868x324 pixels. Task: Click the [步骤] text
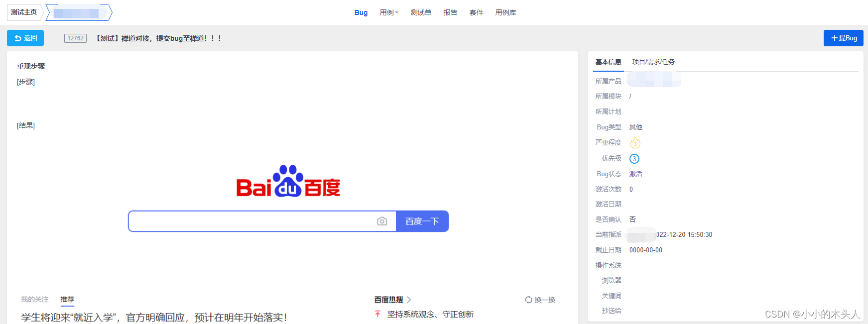coord(26,82)
